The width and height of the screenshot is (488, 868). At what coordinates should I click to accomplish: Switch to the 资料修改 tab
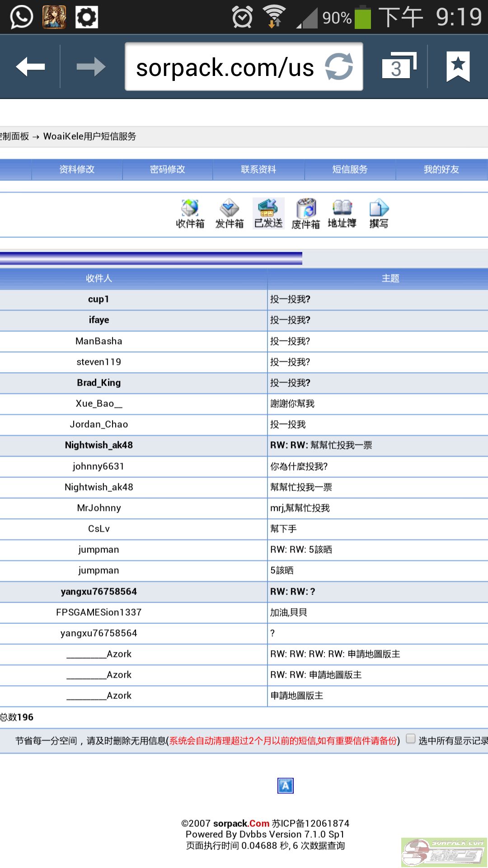click(x=77, y=170)
